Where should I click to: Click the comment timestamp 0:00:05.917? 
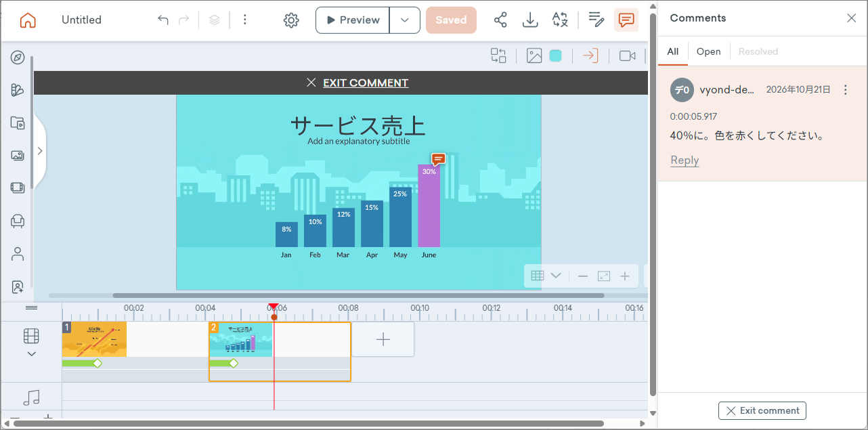(x=693, y=116)
